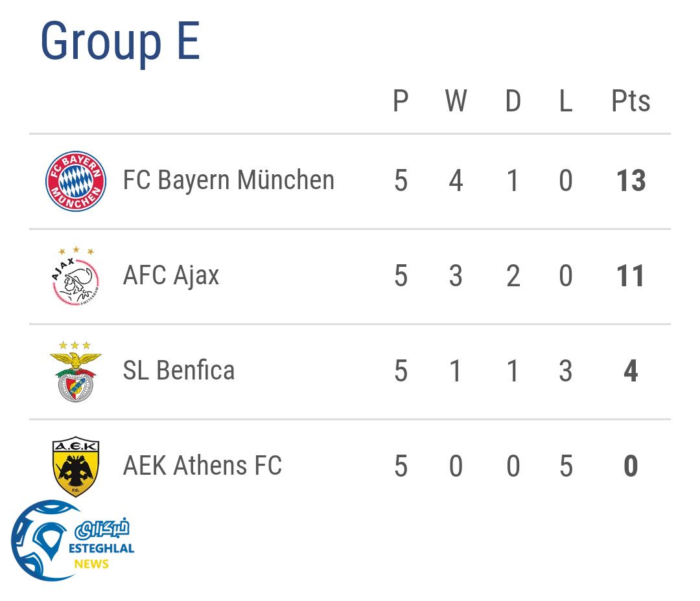Open the AFC Ajax team name
The image size is (700, 601).
tap(171, 276)
